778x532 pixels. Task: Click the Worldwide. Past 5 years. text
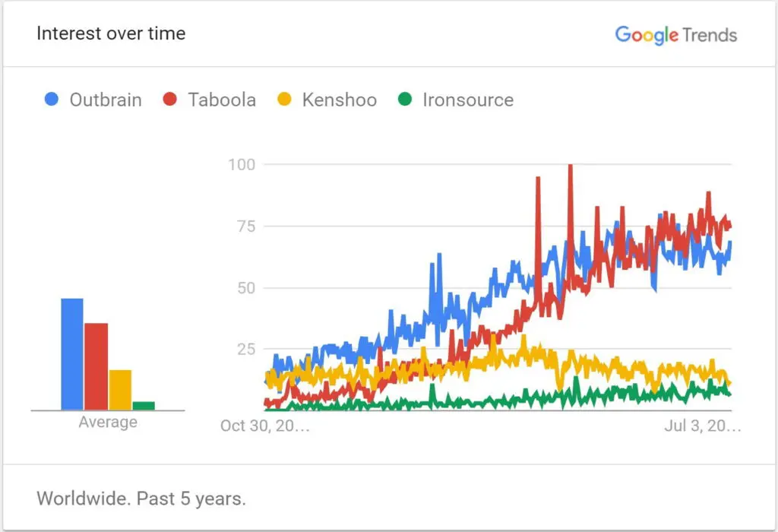(x=141, y=499)
